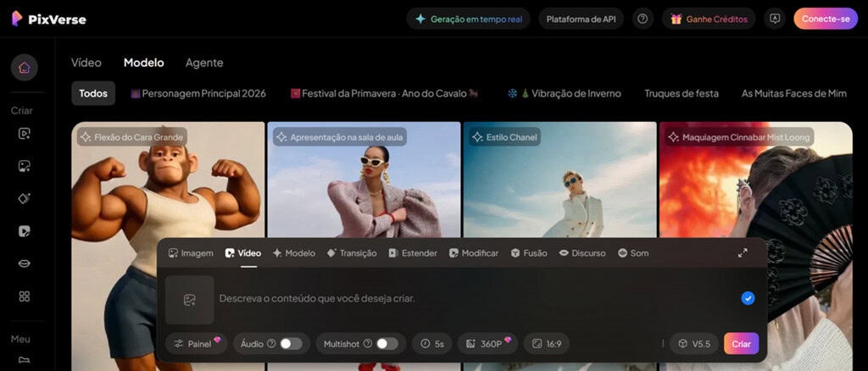The image size is (868, 371).
Task: Select the Transição tab in creation panel
Action: coord(352,253)
